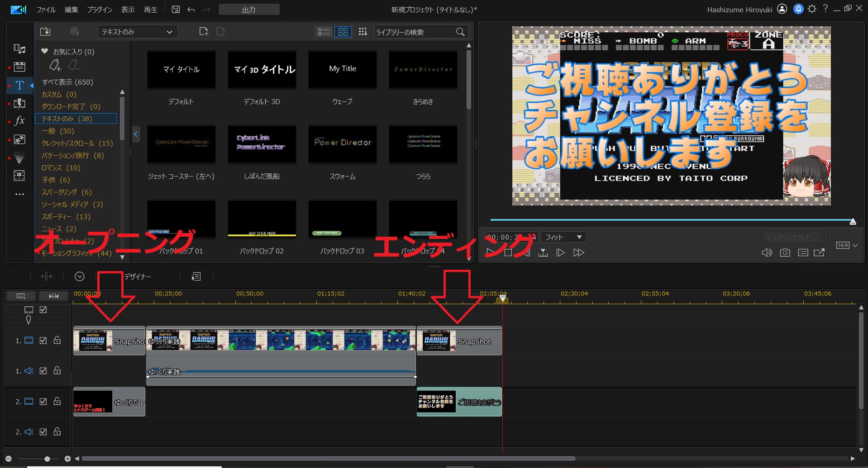Open the timeline more-tools circle dropdown
Screen dimensions: 868x468
pyautogui.click(x=80, y=276)
